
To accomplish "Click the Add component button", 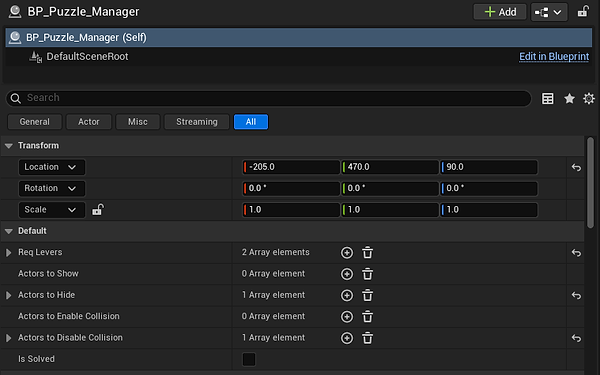I will (x=500, y=12).
